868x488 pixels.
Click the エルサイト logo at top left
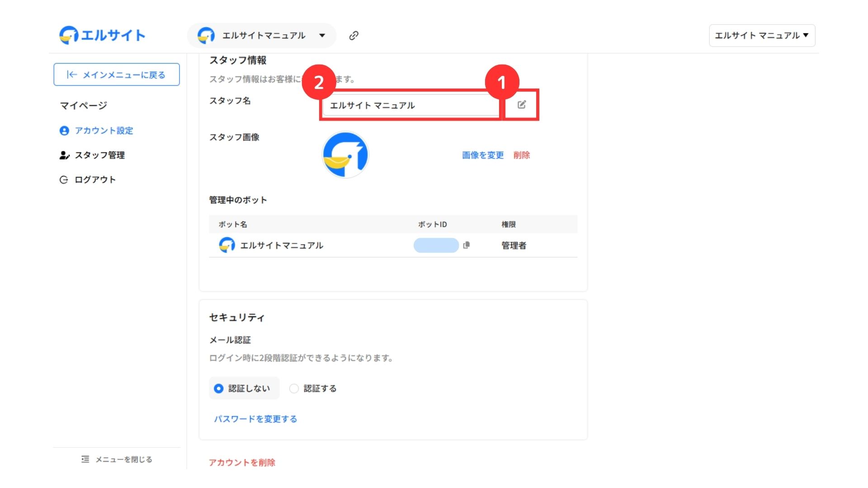[102, 35]
